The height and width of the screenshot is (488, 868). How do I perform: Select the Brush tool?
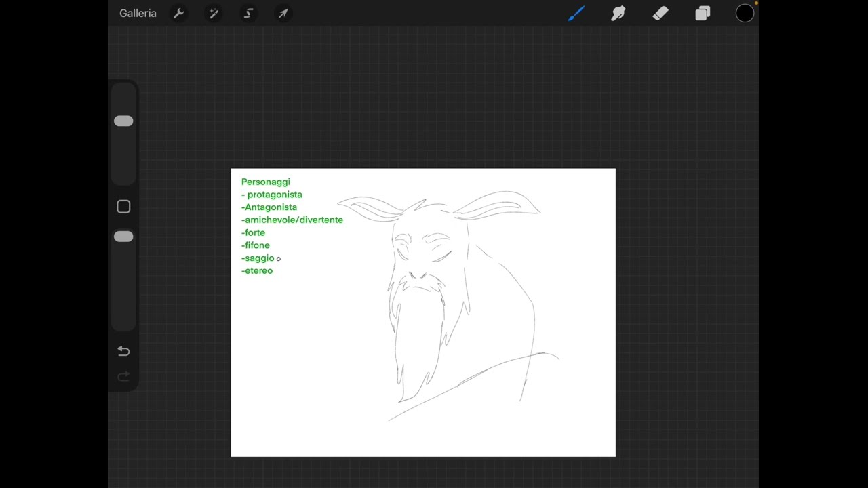[x=576, y=14]
